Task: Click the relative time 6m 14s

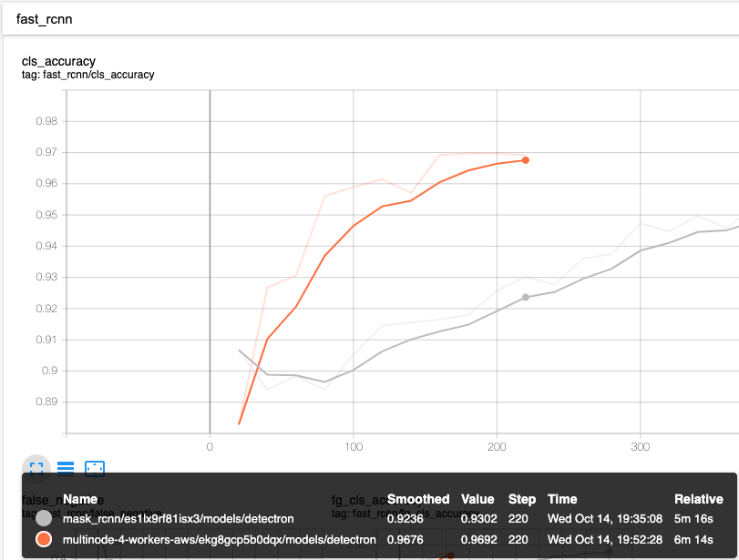Action: (693, 540)
